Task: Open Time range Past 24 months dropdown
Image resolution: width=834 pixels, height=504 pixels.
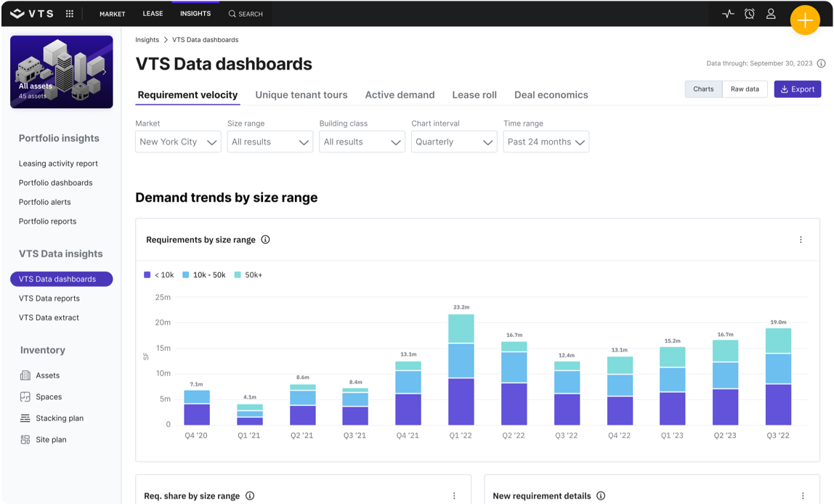Action: click(546, 142)
